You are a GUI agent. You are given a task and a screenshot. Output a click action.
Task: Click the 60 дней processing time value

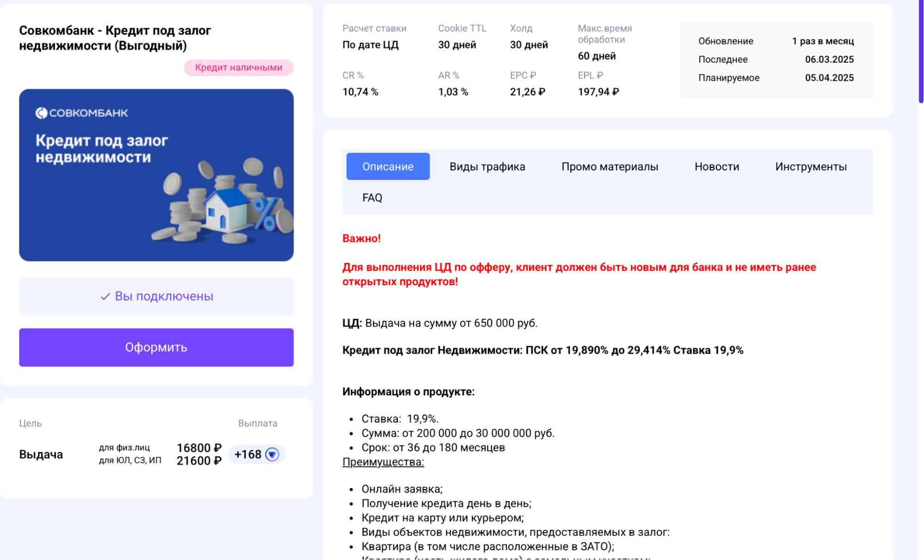597,56
